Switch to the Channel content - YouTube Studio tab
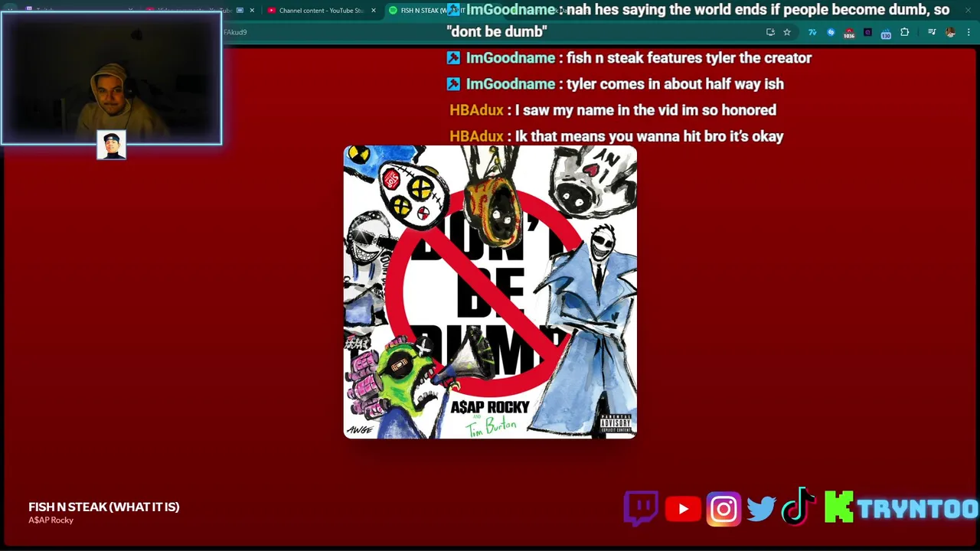This screenshot has height=551, width=980. [x=322, y=11]
